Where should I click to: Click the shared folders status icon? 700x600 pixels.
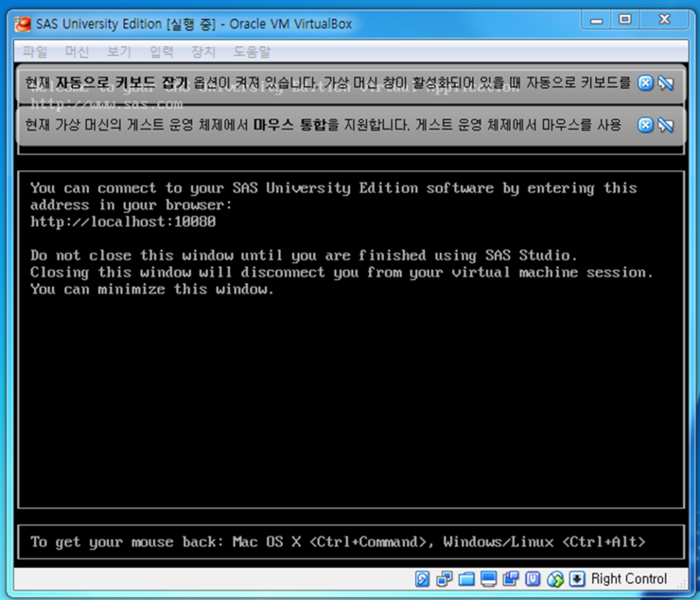466,578
